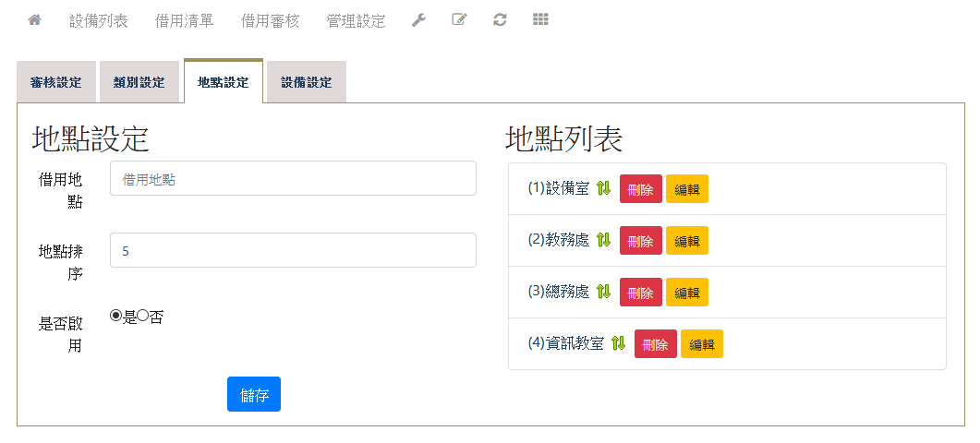The image size is (980, 443).
Task: Select the 否 radio button
Action: pyautogui.click(x=143, y=317)
